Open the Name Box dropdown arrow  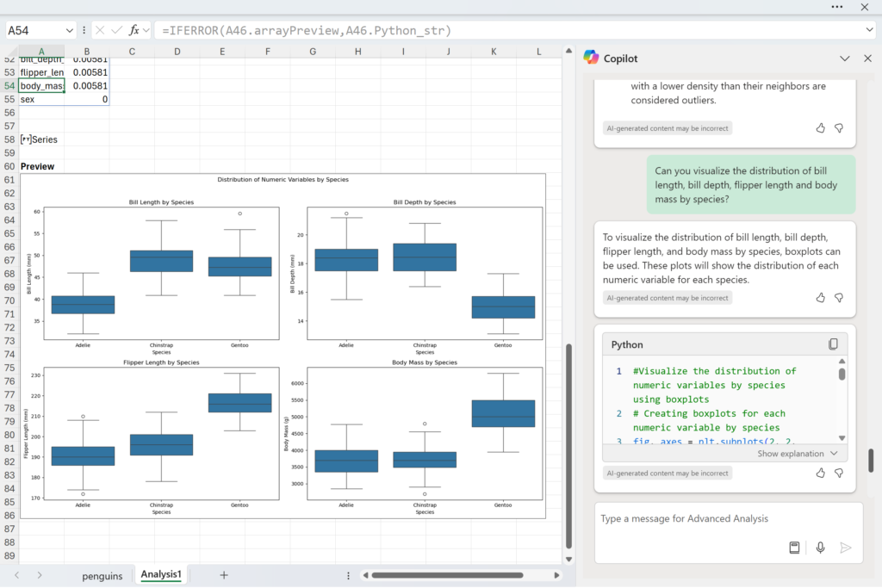pyautogui.click(x=67, y=30)
